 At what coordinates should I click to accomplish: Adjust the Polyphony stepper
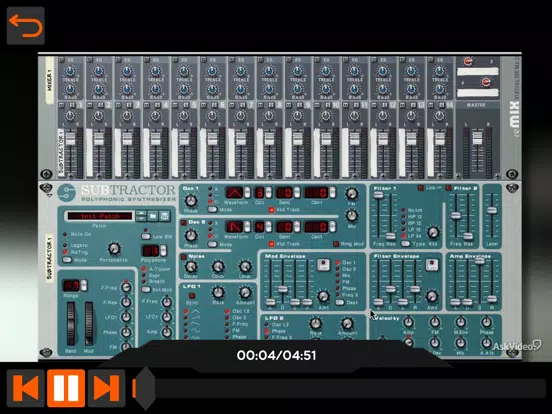pos(163,251)
